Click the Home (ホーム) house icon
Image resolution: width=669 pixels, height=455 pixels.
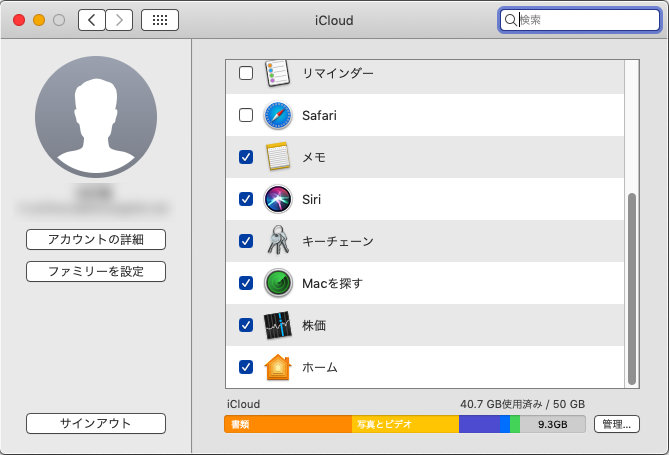pyautogui.click(x=278, y=367)
